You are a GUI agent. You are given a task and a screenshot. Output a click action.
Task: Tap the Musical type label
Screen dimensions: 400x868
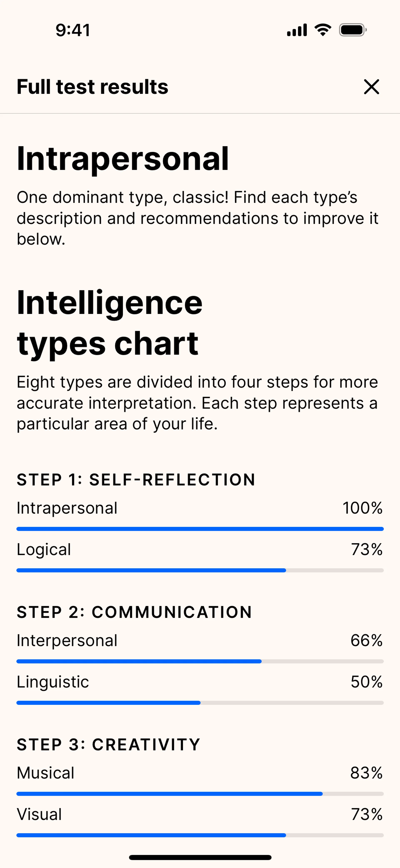(45, 773)
